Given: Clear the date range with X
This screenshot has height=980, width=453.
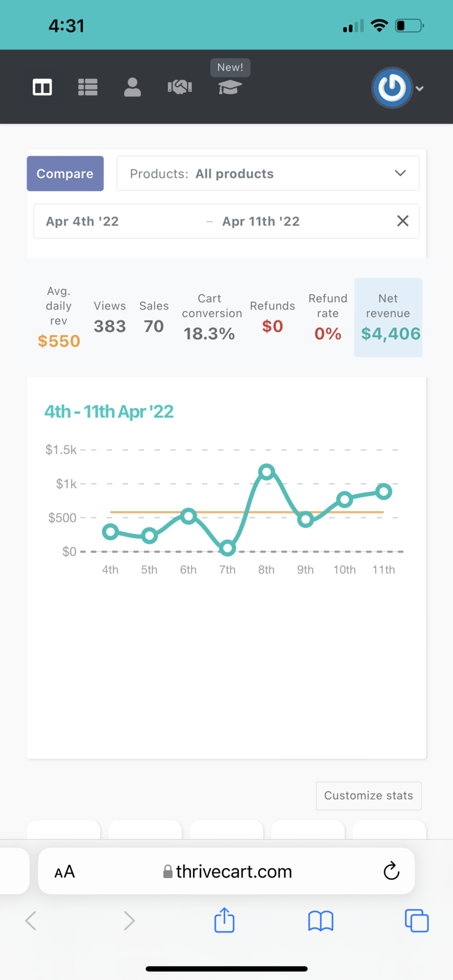Looking at the screenshot, I should [x=403, y=221].
